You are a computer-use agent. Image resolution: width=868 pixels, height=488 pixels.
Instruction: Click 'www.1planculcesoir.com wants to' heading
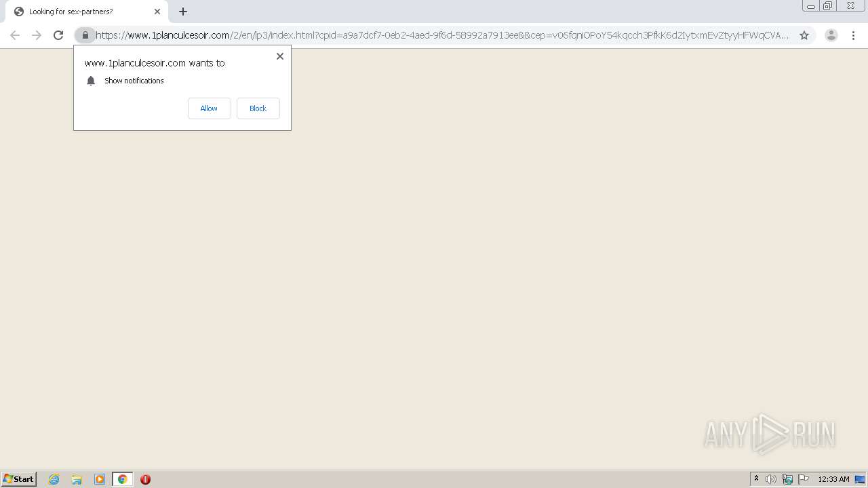point(155,63)
